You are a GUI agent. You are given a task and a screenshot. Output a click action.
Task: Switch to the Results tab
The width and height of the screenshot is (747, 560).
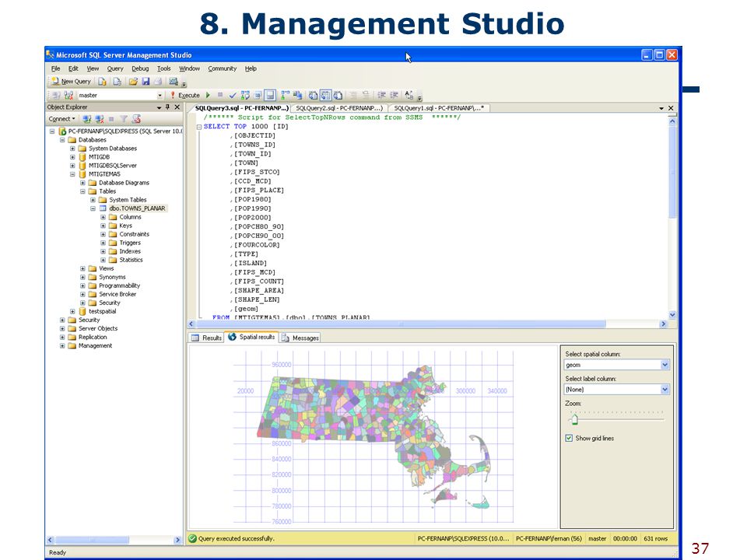207,338
